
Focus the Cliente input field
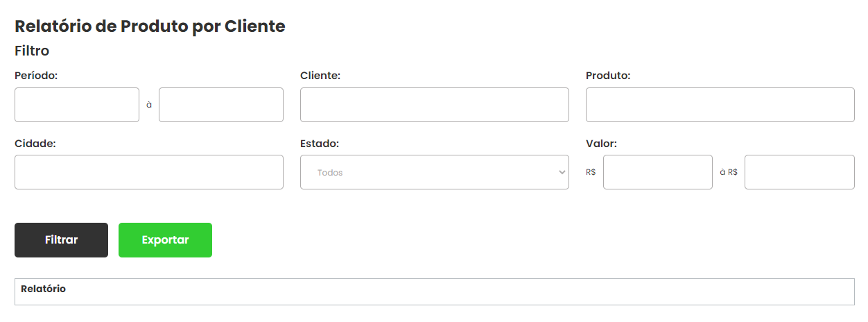tap(435, 105)
